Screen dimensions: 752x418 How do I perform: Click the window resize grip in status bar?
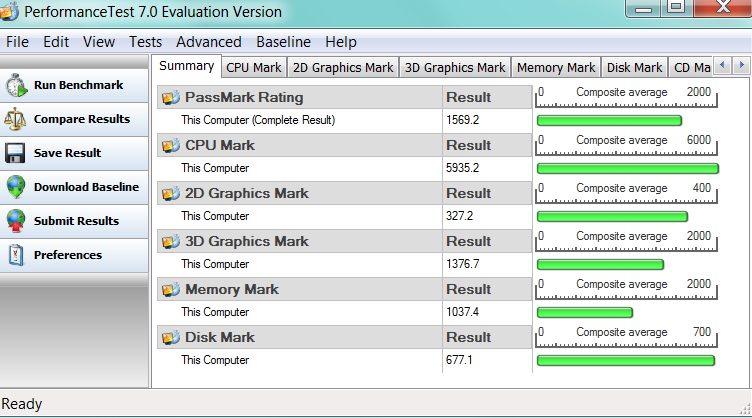point(745,409)
